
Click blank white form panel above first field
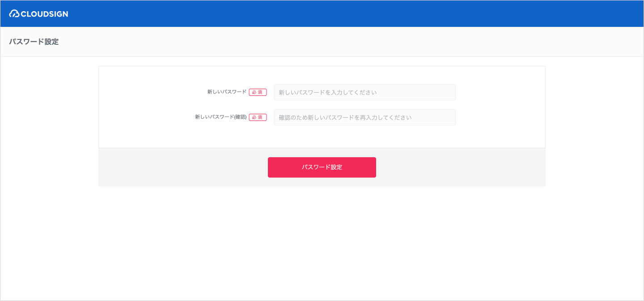322,75
